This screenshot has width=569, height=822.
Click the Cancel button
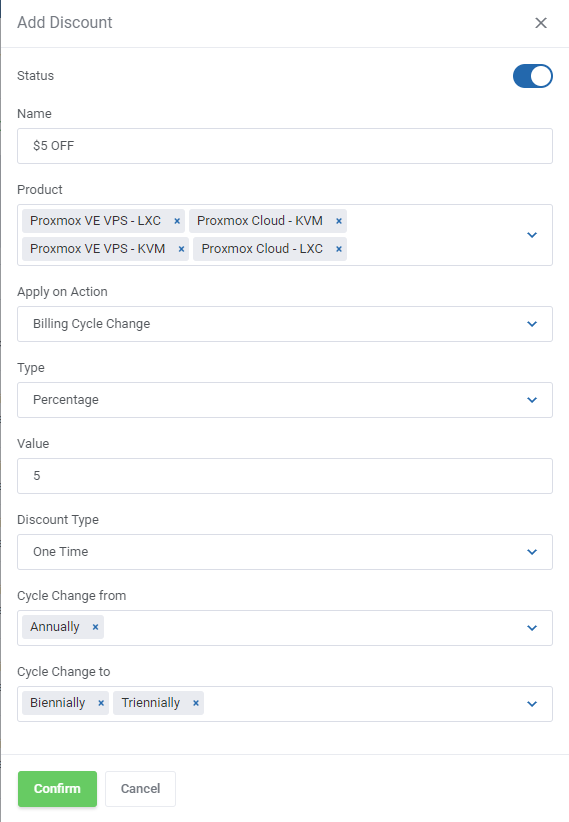tap(140, 788)
